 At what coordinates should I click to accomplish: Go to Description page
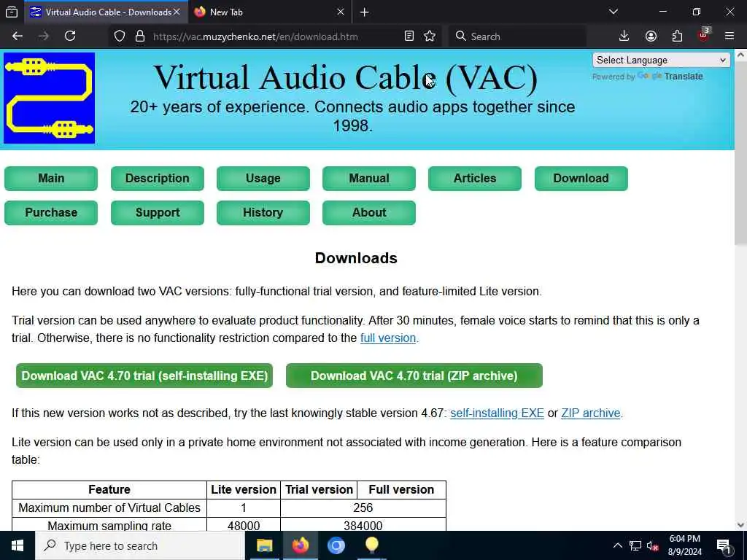pyautogui.click(x=158, y=179)
